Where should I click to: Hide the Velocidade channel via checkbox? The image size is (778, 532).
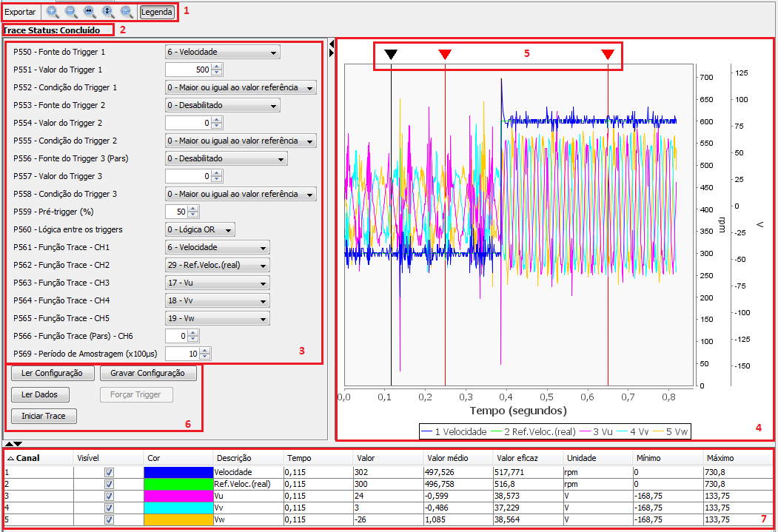[x=109, y=472]
